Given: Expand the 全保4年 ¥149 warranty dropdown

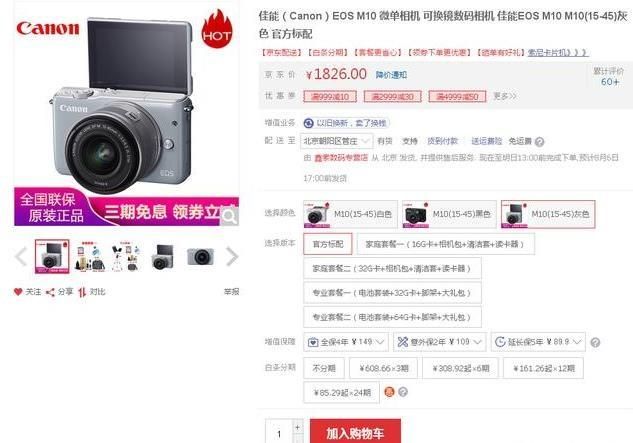Looking at the screenshot, I should tap(346, 342).
